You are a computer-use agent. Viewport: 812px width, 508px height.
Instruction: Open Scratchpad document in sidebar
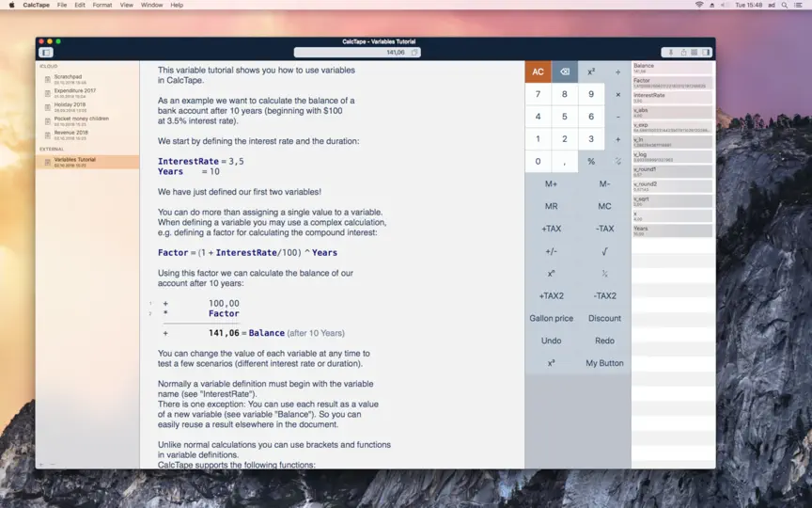point(87,79)
